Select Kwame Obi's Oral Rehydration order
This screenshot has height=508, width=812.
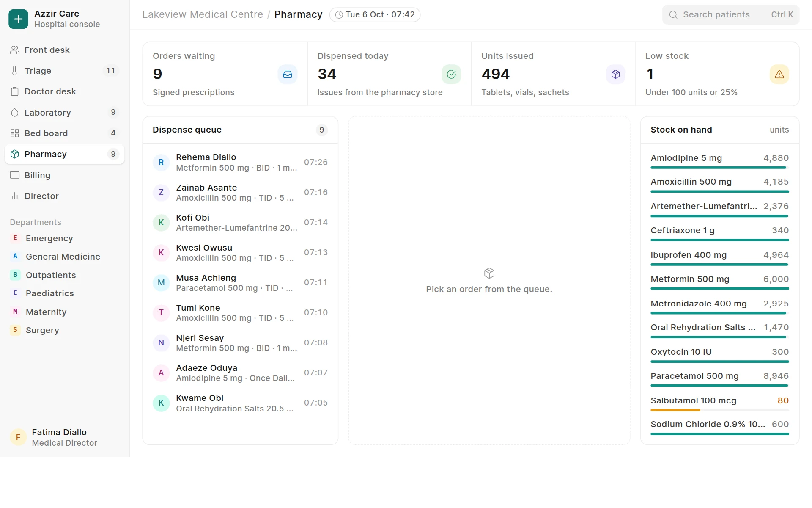click(240, 403)
